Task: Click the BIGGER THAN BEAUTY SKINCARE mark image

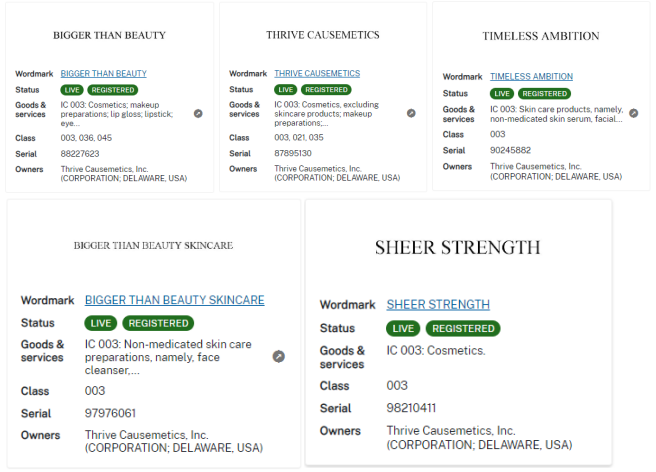Action: [x=153, y=245]
